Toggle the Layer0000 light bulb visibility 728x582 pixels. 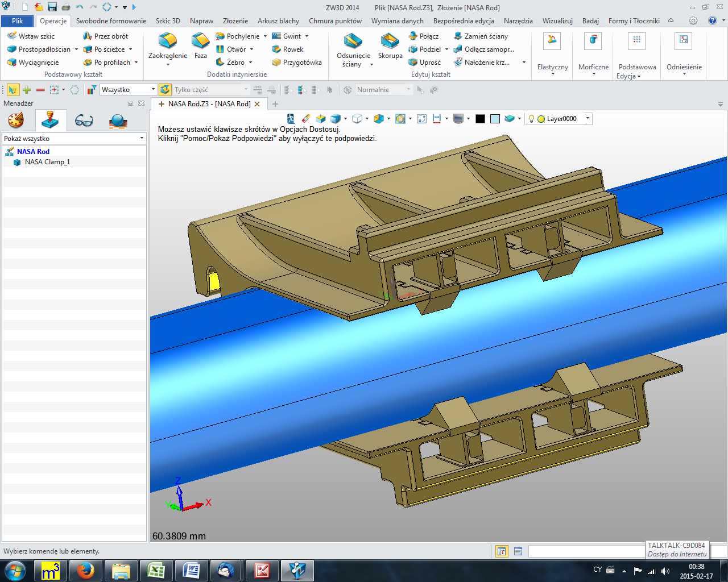[x=531, y=119]
